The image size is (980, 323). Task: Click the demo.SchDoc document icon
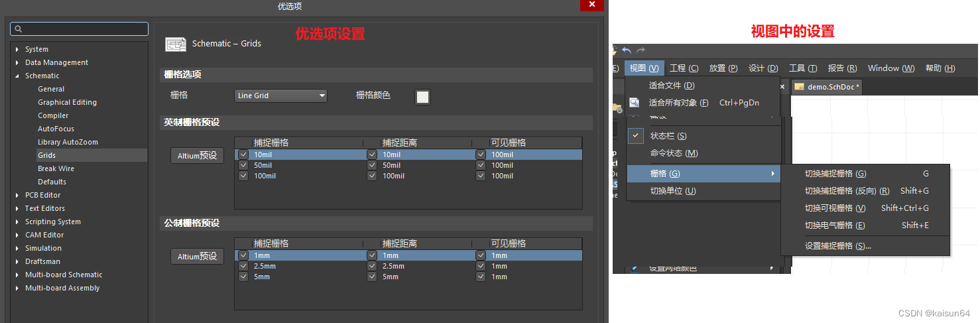tap(799, 87)
